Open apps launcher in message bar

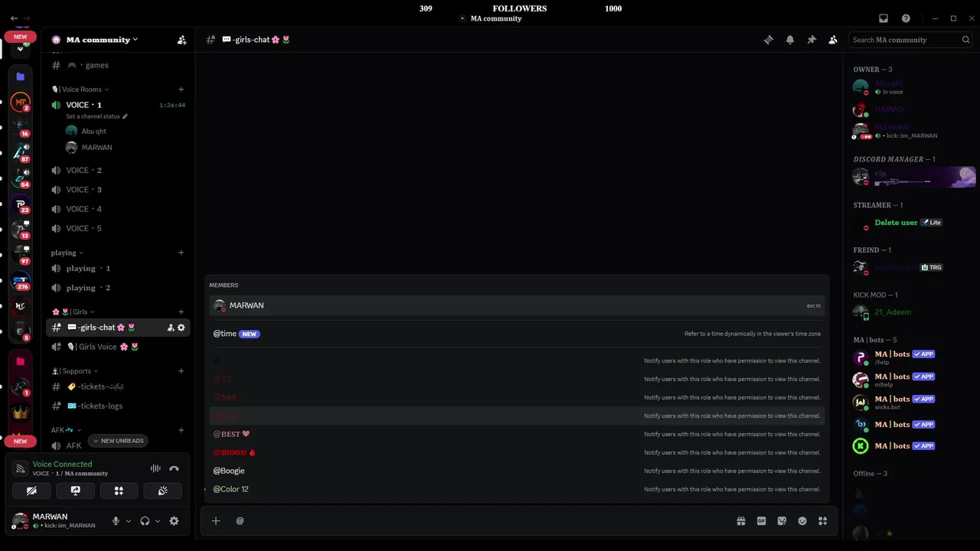click(x=823, y=521)
